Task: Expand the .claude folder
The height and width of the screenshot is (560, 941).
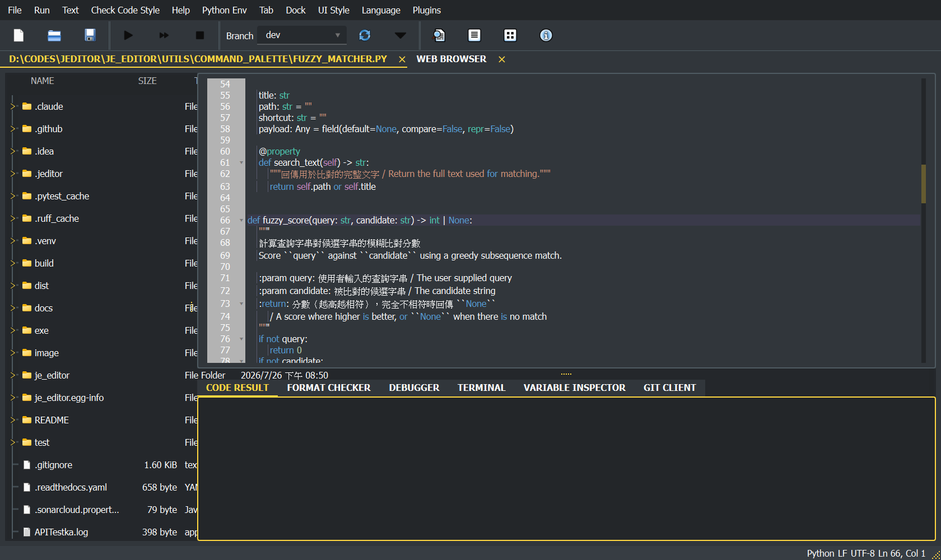Action: click(13, 106)
